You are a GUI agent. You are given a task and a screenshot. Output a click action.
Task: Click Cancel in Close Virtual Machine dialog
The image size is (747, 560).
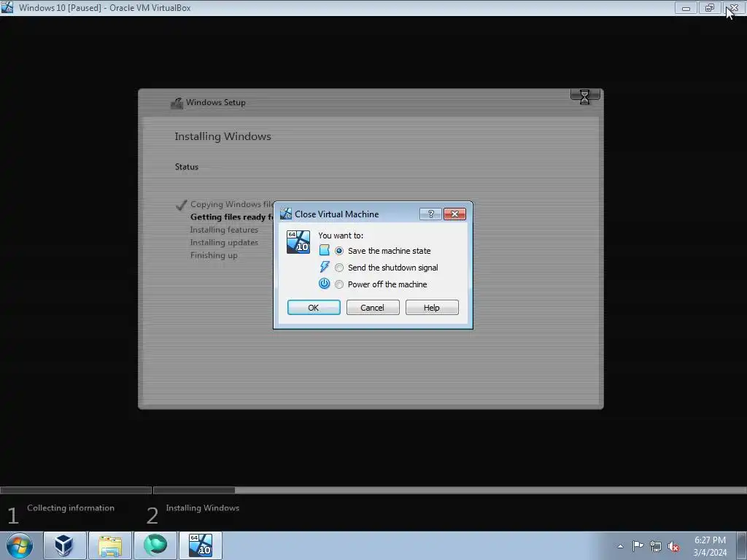[373, 308]
